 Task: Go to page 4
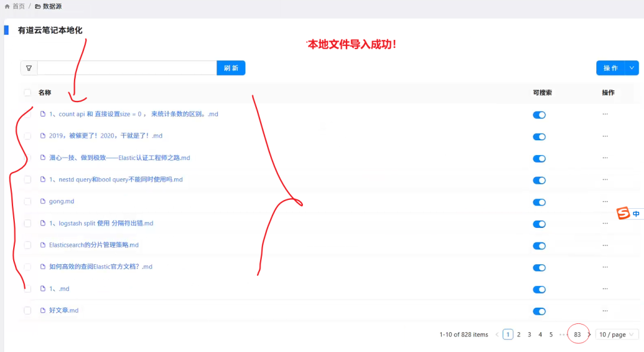(540, 335)
